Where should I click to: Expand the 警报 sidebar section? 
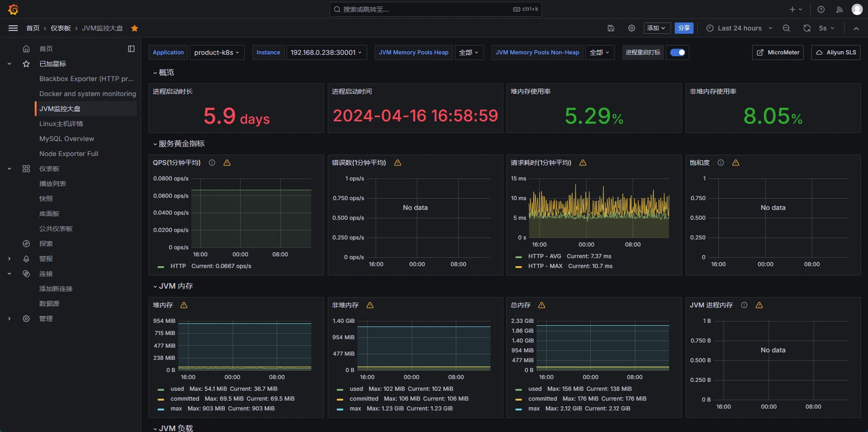tap(9, 259)
